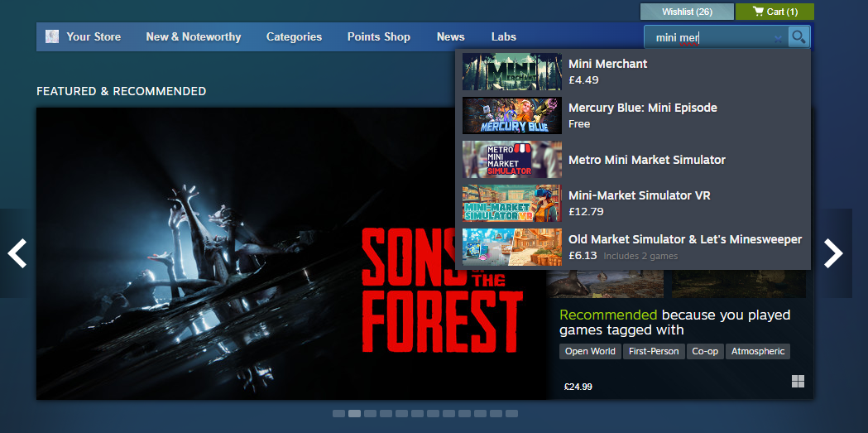Click the Mini-Market Simulator VR thumbnail
This screenshot has height=433, width=868.
coord(512,203)
